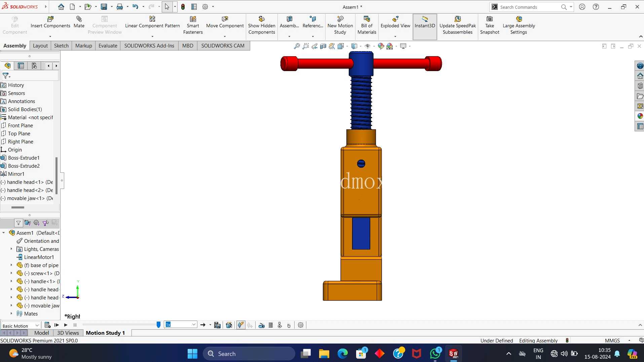644x362 pixels.
Task: Toggle Instant3D mode
Action: tap(425, 27)
